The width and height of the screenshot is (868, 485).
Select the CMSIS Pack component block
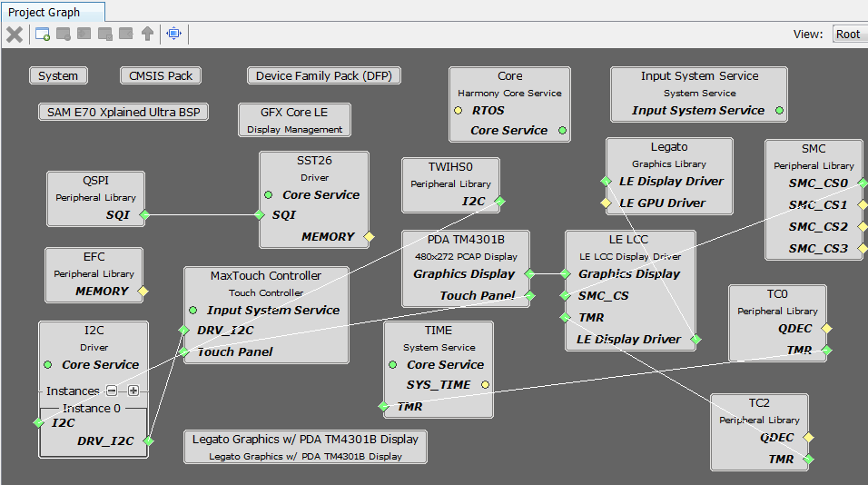tap(161, 76)
